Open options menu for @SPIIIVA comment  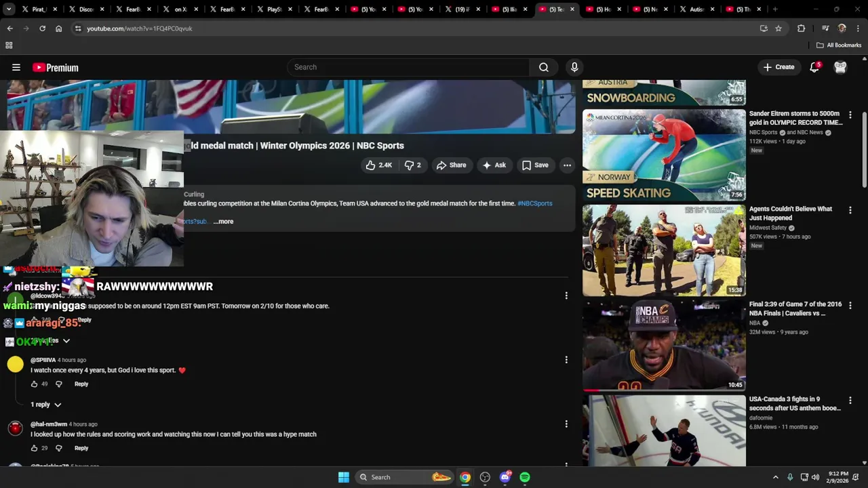[x=566, y=360]
